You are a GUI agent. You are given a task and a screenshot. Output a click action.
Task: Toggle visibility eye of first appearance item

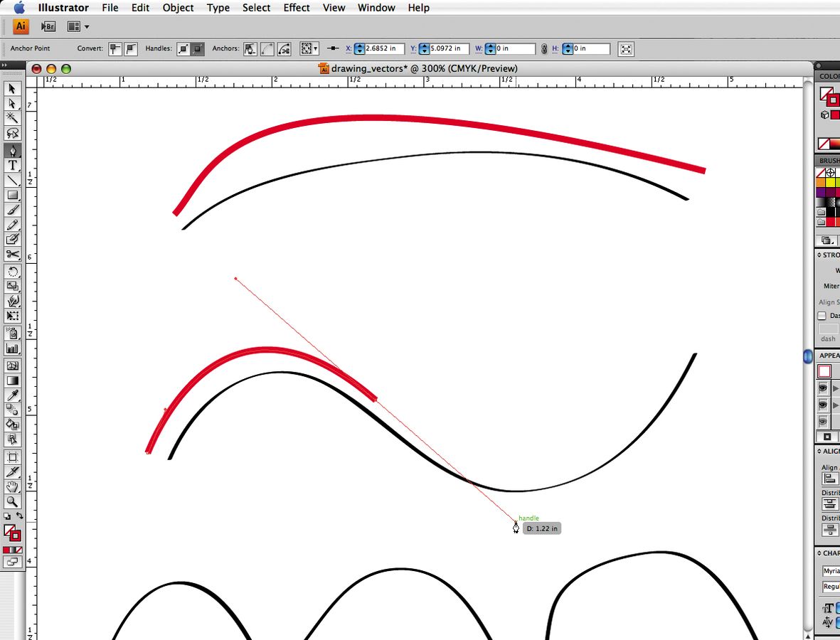click(823, 388)
